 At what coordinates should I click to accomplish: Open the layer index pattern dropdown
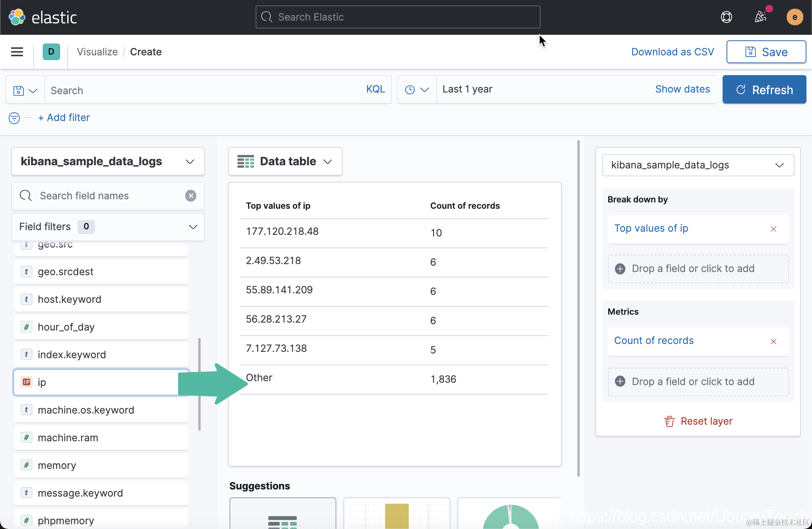(698, 165)
